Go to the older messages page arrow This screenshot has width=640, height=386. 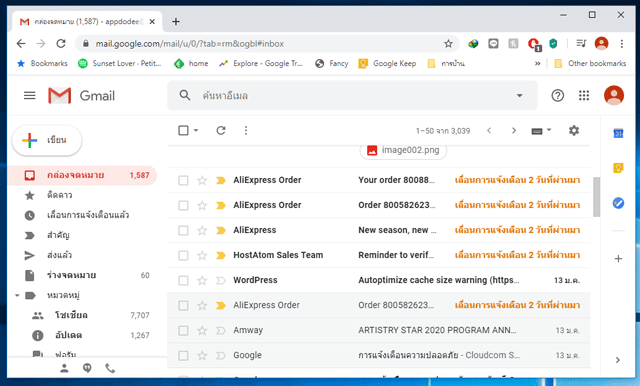(x=514, y=131)
